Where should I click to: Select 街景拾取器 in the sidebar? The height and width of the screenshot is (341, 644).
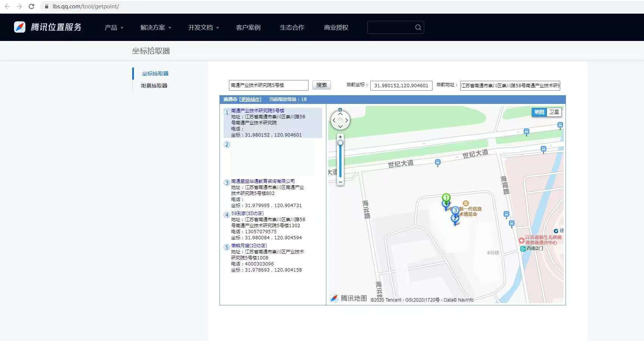pos(154,86)
